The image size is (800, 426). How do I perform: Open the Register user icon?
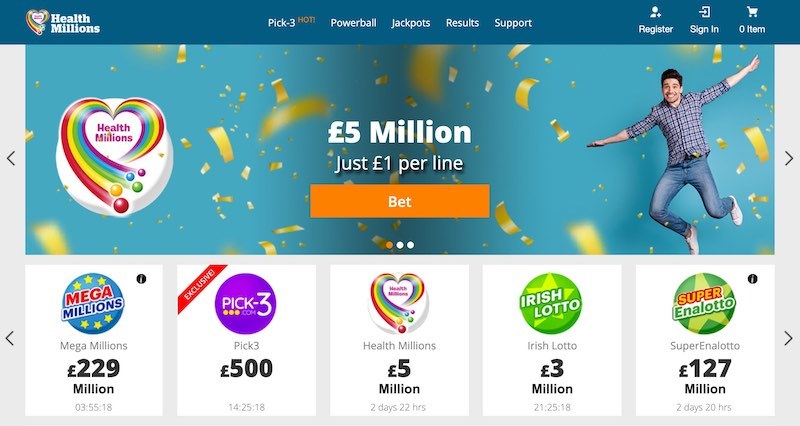[656, 12]
